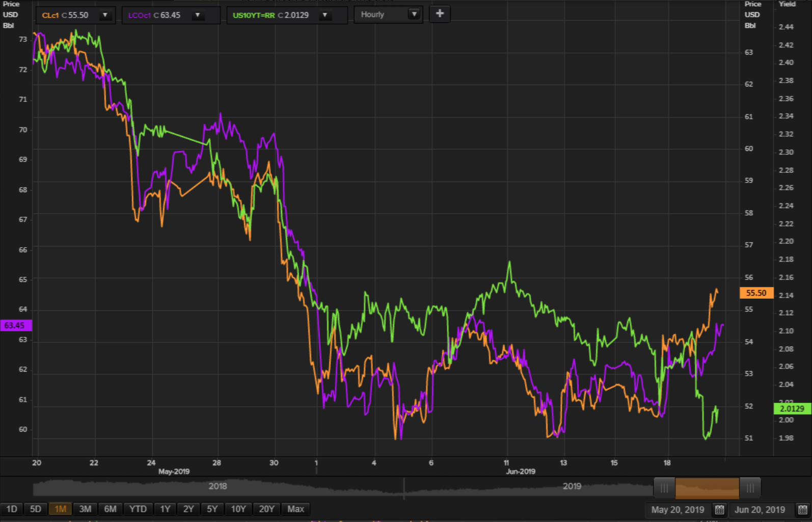Select the 5D time range
The height and width of the screenshot is (522, 812).
point(36,509)
